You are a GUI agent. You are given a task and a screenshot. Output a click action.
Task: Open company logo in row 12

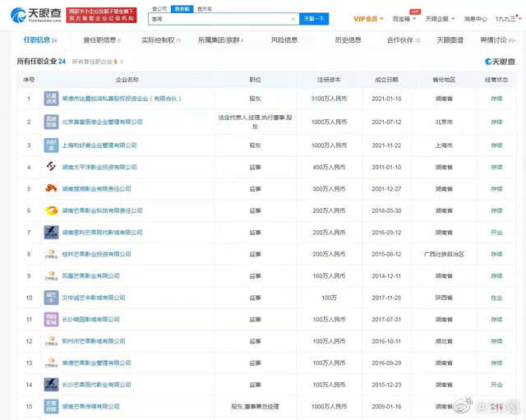(x=51, y=341)
